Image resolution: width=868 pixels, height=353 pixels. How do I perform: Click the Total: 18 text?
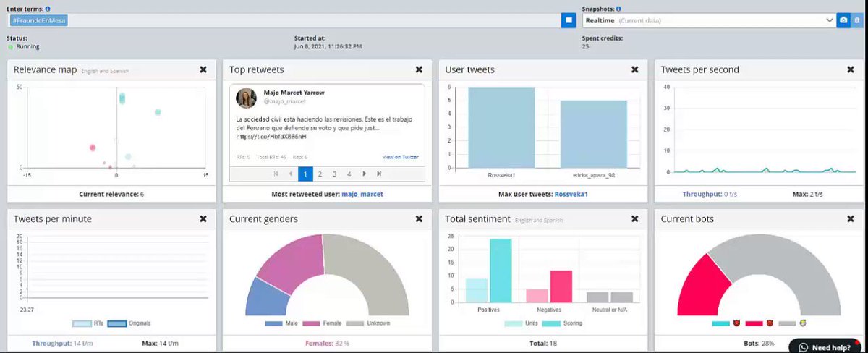(542, 343)
